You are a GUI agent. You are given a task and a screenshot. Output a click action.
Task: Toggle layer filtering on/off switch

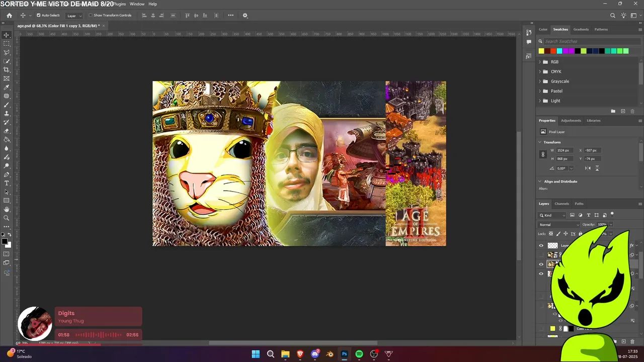pyautogui.click(x=612, y=215)
